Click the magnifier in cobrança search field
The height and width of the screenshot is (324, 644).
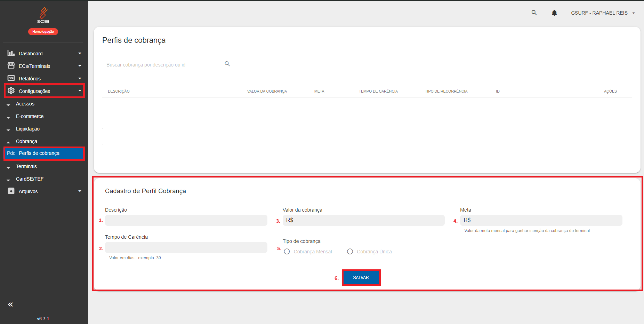[227, 64]
